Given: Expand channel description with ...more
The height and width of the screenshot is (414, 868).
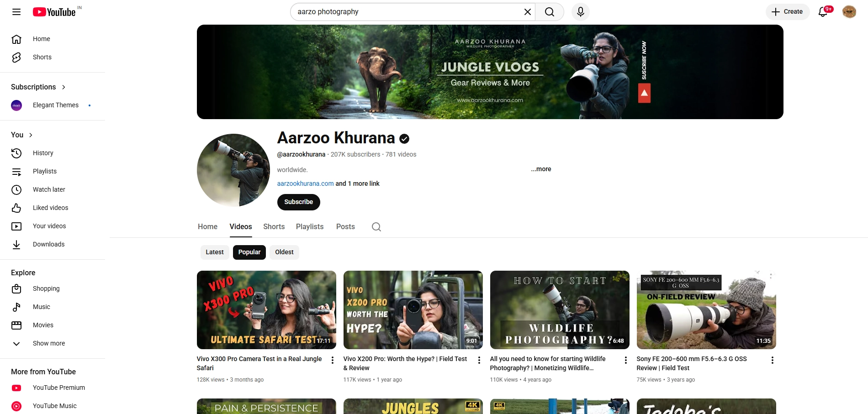Looking at the screenshot, I should (x=541, y=169).
